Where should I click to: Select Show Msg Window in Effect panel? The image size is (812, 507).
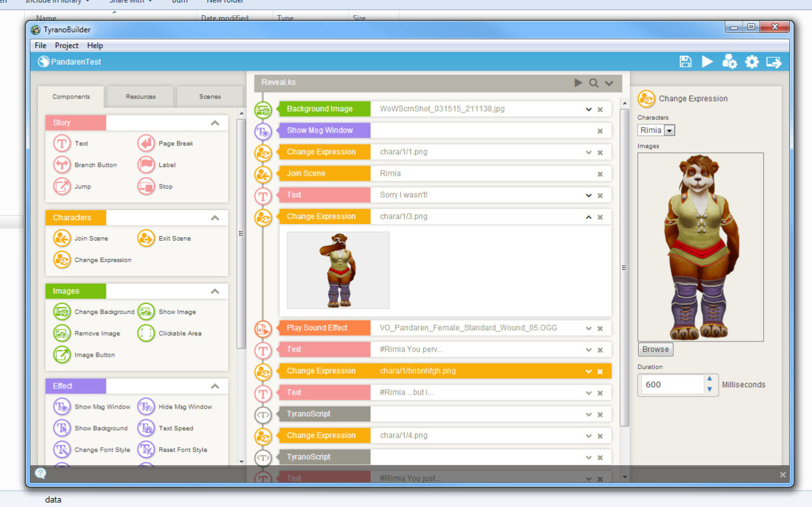(92, 407)
